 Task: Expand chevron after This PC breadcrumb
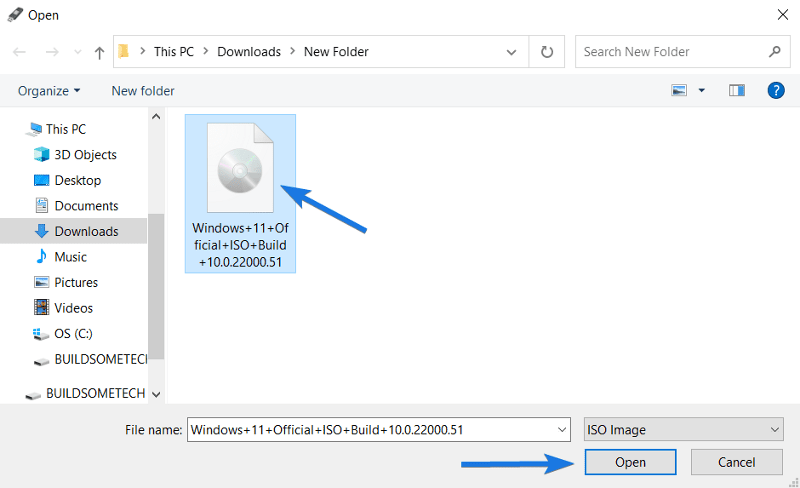point(206,51)
